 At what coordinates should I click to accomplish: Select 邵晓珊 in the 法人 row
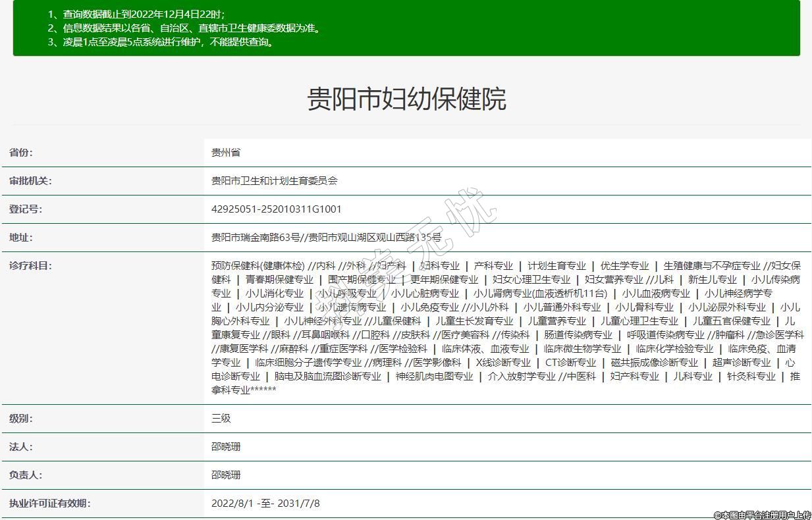tap(226, 447)
